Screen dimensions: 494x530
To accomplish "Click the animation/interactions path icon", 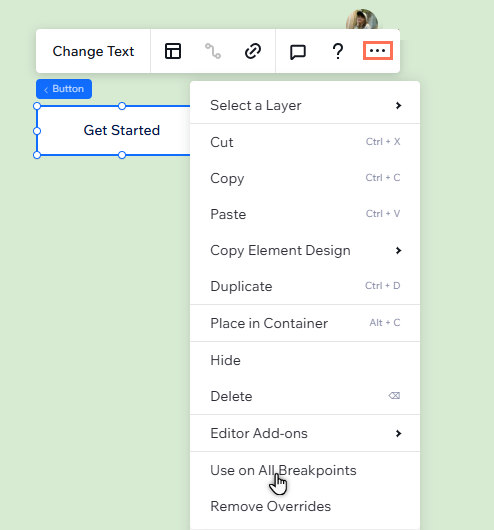I will tap(213, 51).
